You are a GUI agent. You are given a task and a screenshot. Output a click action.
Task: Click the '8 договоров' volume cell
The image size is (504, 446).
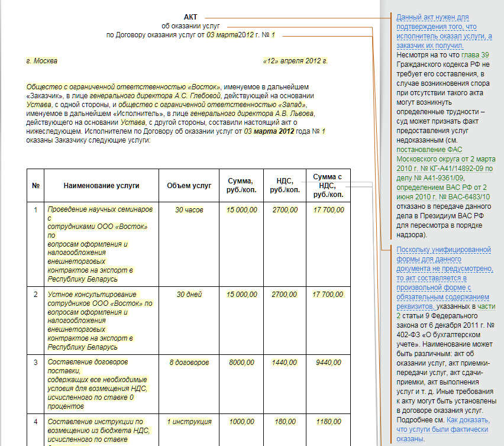189,362
